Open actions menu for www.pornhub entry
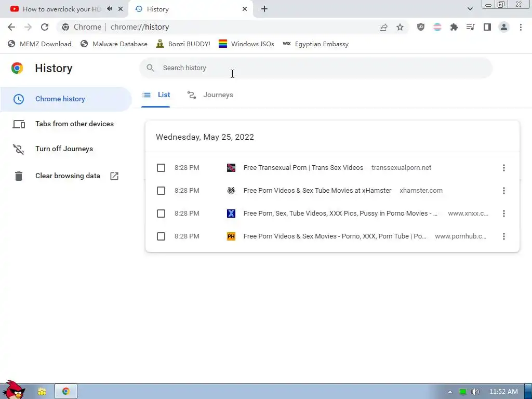 click(x=504, y=236)
